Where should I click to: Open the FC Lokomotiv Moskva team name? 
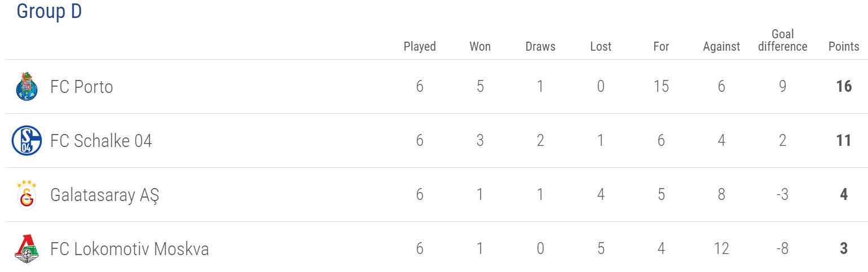130,248
